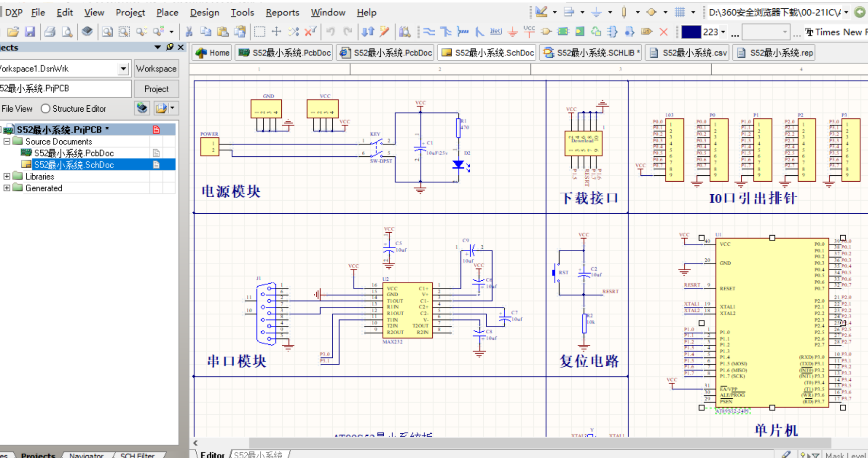Open the workspace DsnWrk dropdown

(123, 68)
